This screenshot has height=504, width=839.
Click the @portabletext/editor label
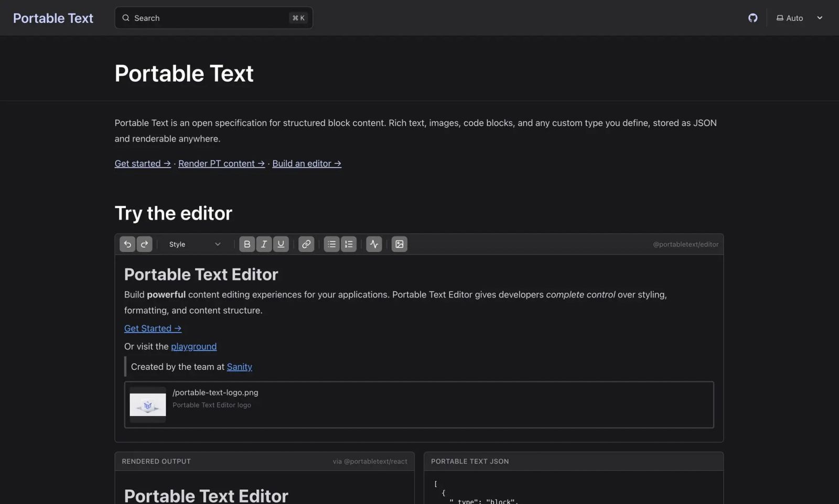(x=685, y=244)
